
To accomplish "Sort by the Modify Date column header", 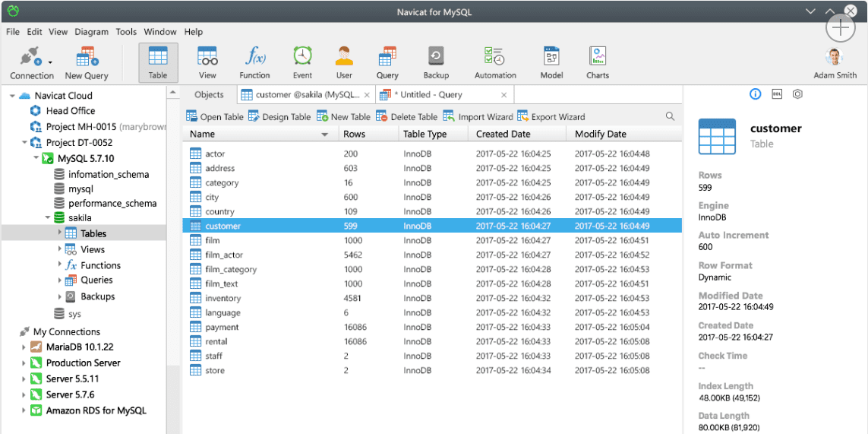I will (624, 134).
